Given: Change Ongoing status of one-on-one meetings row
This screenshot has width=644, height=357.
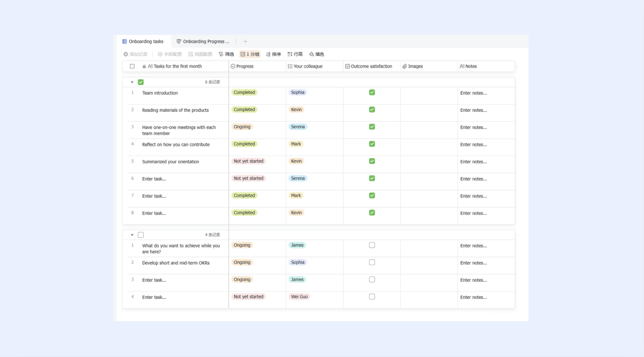Looking at the screenshot, I should (242, 127).
